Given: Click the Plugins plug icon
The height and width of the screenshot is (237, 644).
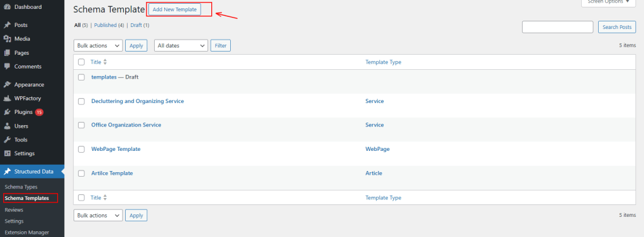Looking at the screenshot, I should click(x=7, y=112).
